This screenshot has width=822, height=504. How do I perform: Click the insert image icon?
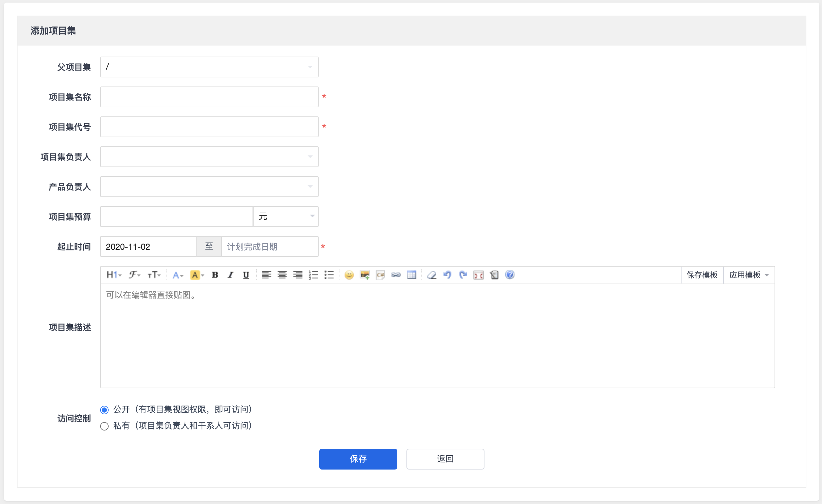(x=365, y=275)
